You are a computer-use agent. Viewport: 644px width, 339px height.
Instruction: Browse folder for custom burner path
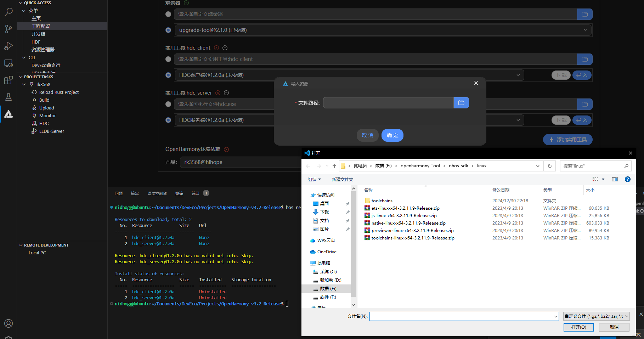[x=584, y=14]
